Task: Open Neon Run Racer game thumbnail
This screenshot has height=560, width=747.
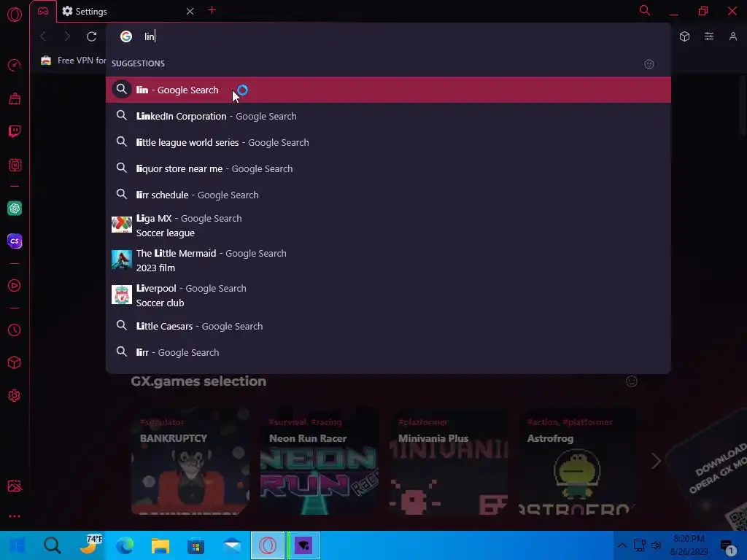Action: click(x=320, y=462)
